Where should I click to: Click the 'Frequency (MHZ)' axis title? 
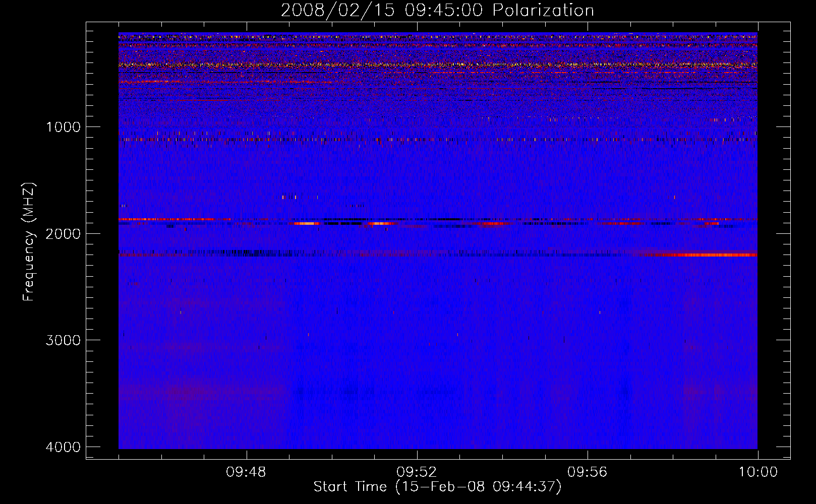click(29, 242)
